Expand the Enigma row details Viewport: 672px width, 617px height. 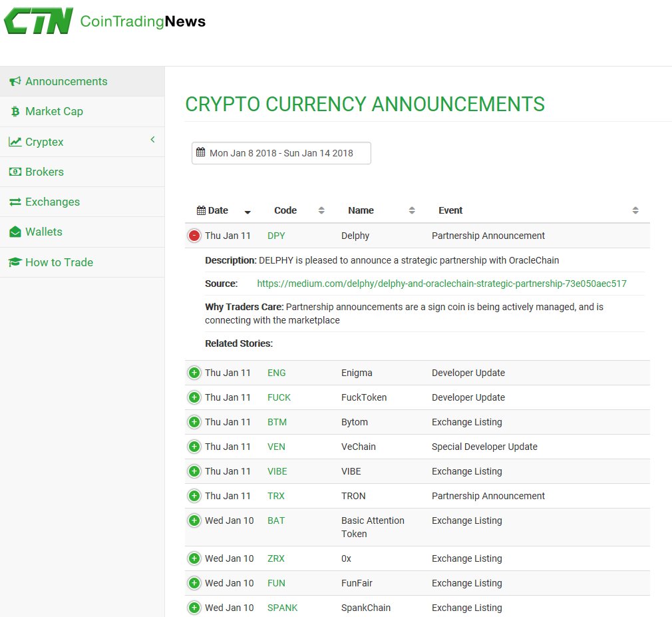[194, 373]
